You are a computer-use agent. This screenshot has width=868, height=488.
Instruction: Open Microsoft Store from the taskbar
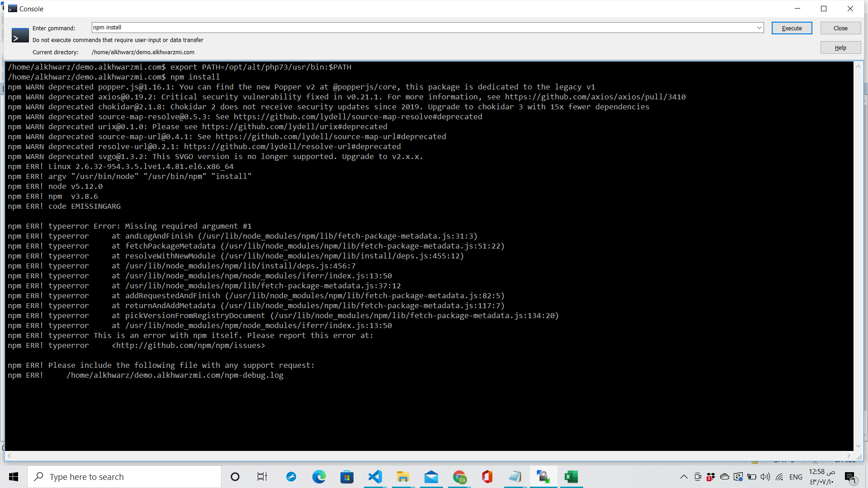(x=347, y=477)
